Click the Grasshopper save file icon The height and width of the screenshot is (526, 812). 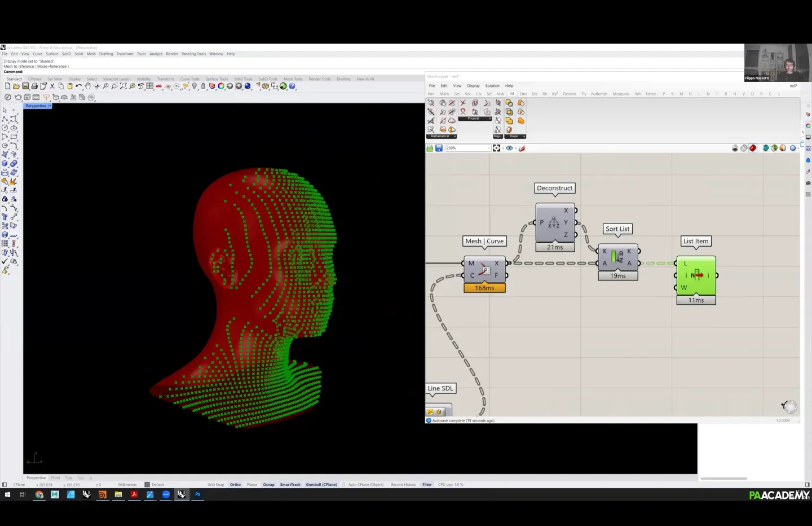(x=439, y=148)
